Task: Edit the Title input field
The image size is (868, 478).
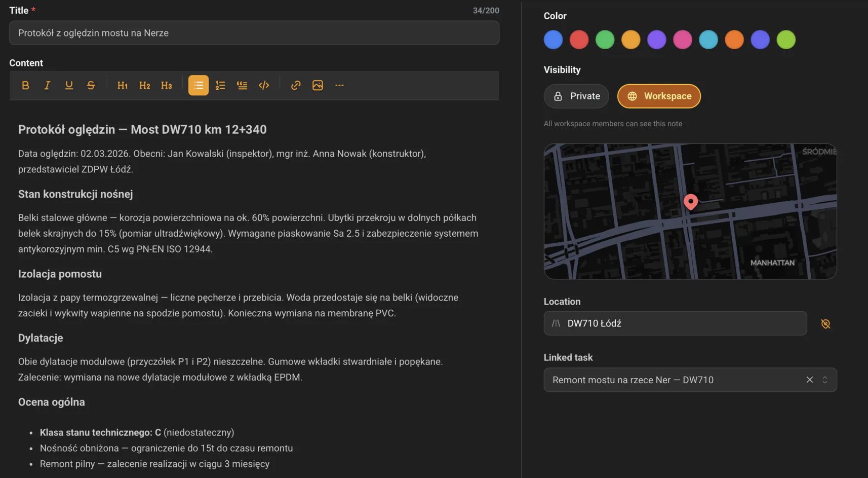Action: click(254, 33)
